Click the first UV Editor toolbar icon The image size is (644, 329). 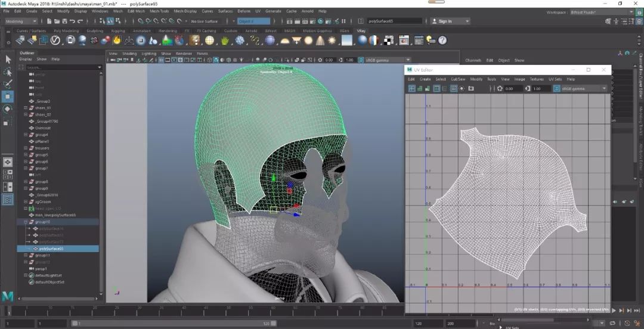[412, 88]
